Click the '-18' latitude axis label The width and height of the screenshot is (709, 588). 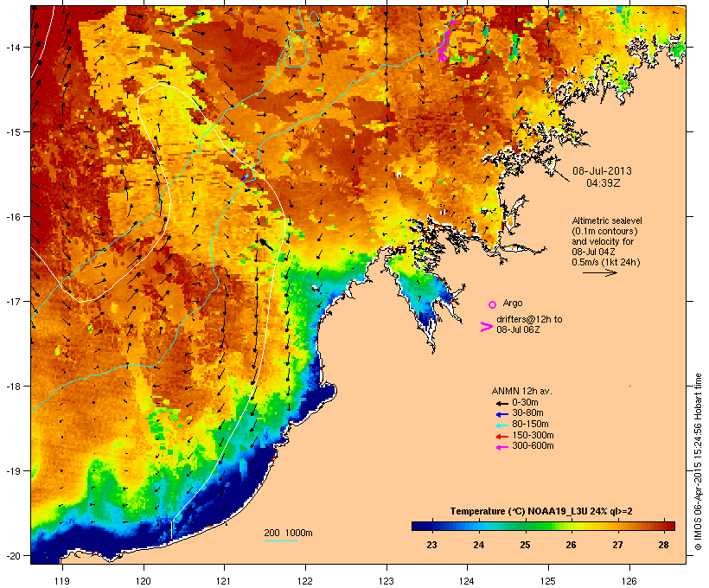point(12,387)
